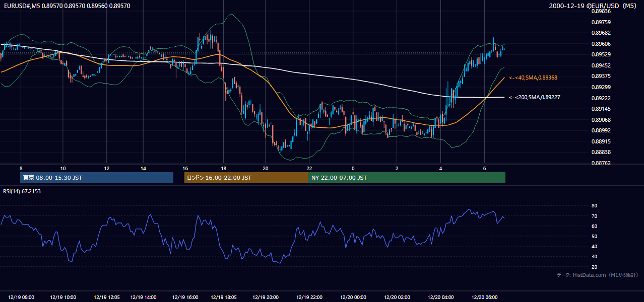644x302 pixels.
Task: Click price axis label 0.89222
Action: tap(601, 98)
